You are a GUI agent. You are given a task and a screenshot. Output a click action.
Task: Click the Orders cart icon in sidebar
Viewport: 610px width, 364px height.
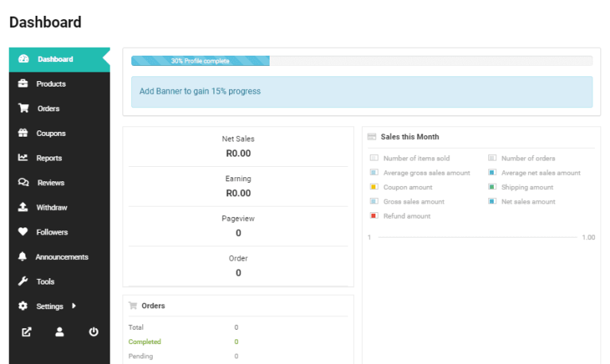pyautogui.click(x=23, y=109)
